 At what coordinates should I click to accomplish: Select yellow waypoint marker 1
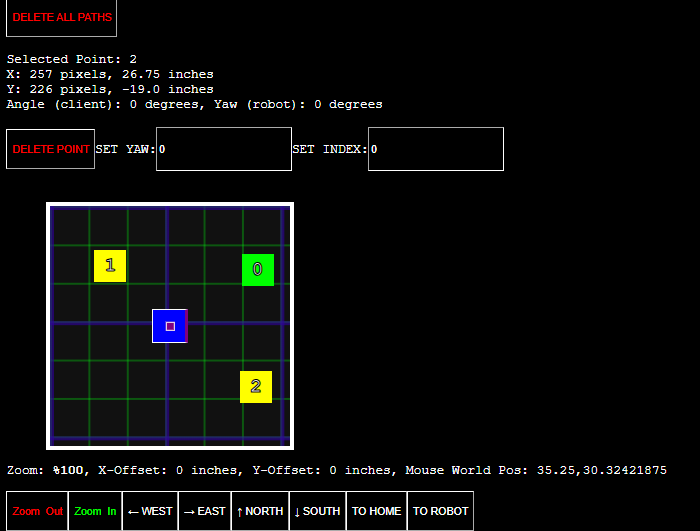click(110, 266)
